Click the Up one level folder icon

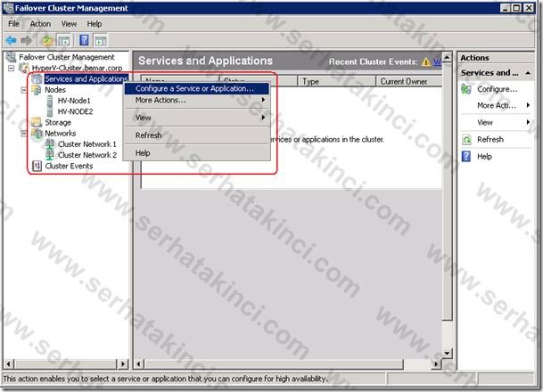click(x=47, y=40)
